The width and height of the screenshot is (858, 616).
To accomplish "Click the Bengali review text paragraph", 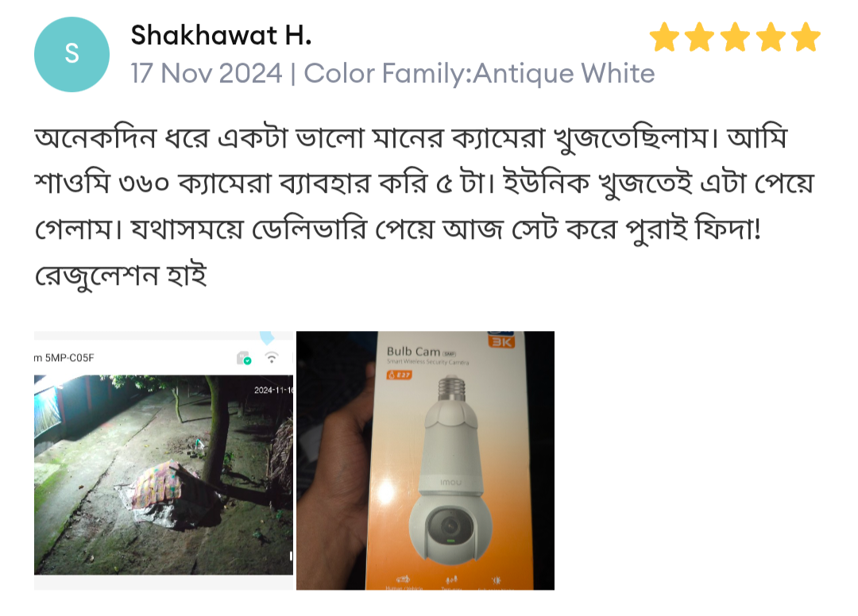I will point(424,206).
